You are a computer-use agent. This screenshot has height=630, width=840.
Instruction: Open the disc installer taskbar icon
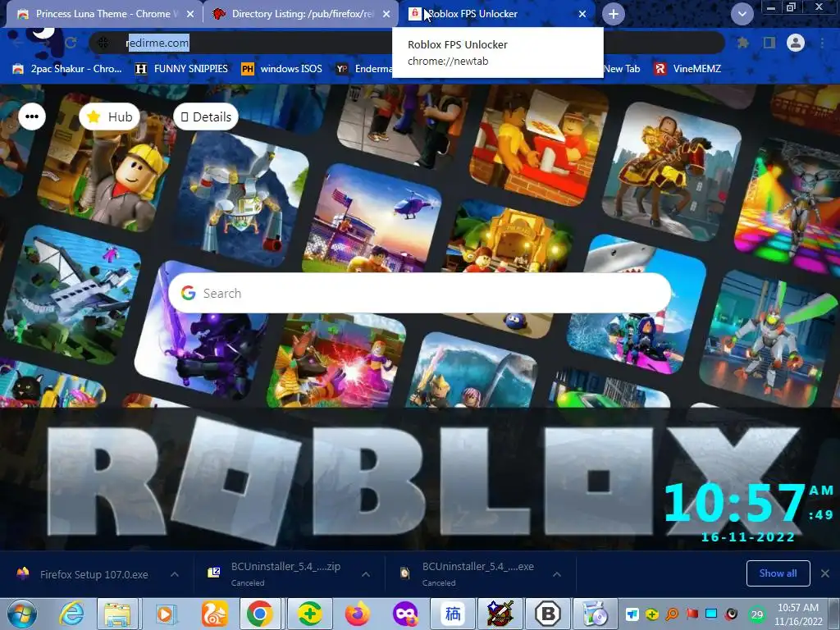coord(596,614)
